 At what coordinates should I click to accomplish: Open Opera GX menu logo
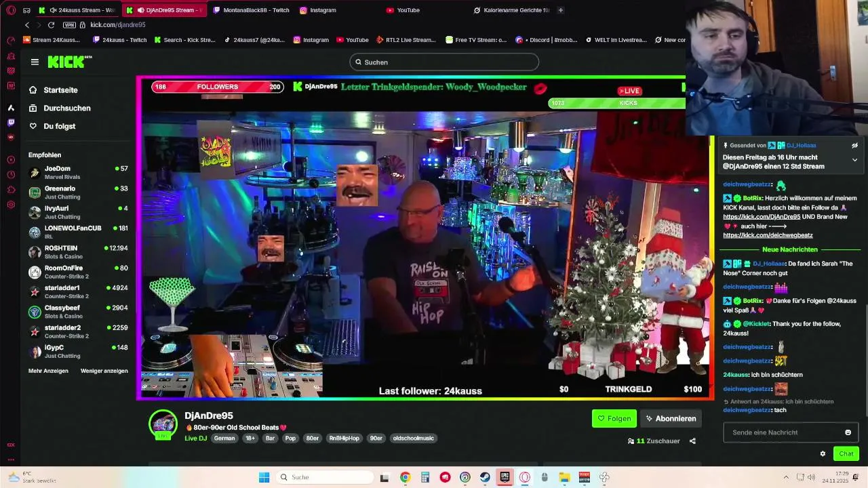[11, 10]
